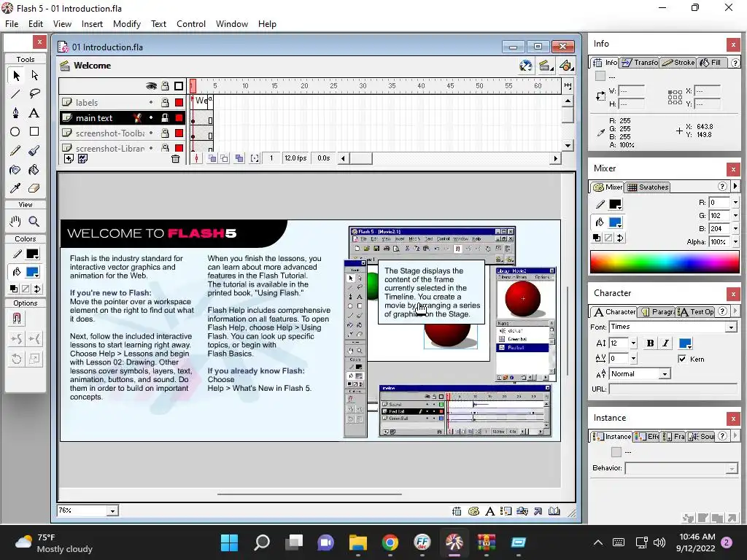Viewport: 747px width, 560px height.
Task: Toggle Italic text formatting
Action: point(665,343)
